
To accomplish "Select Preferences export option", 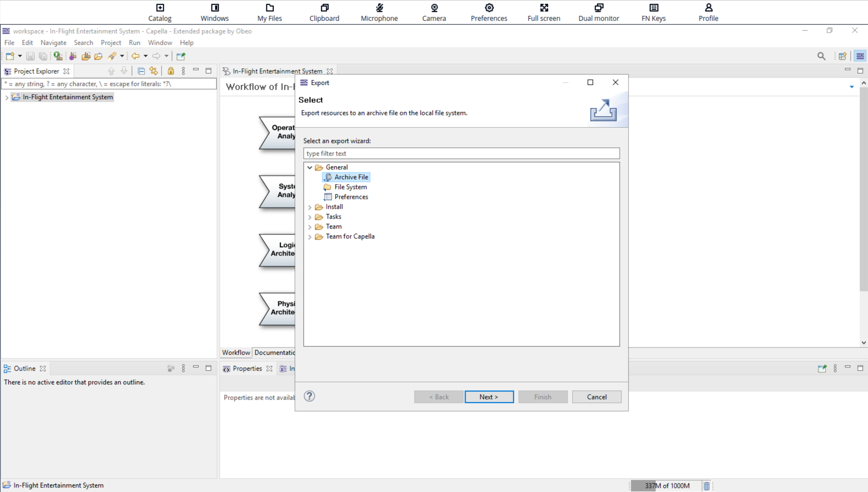I will point(351,197).
